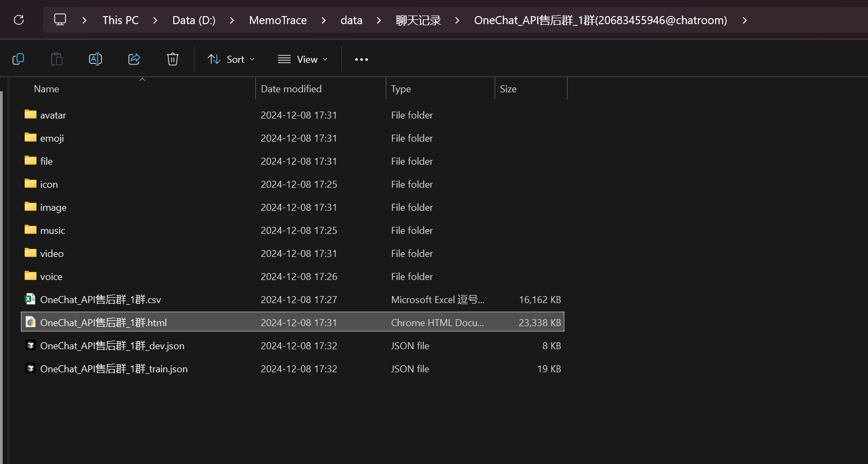Select the file folder icon
This screenshot has height=464, width=868.
pyautogui.click(x=31, y=160)
